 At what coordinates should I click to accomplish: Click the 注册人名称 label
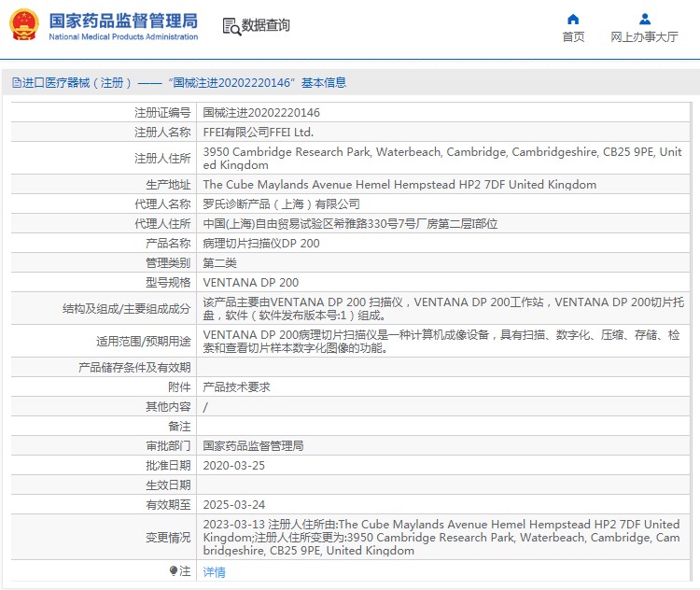coord(162,133)
